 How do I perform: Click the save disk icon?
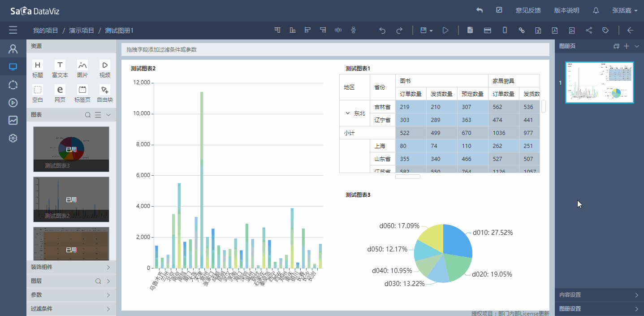click(x=423, y=30)
